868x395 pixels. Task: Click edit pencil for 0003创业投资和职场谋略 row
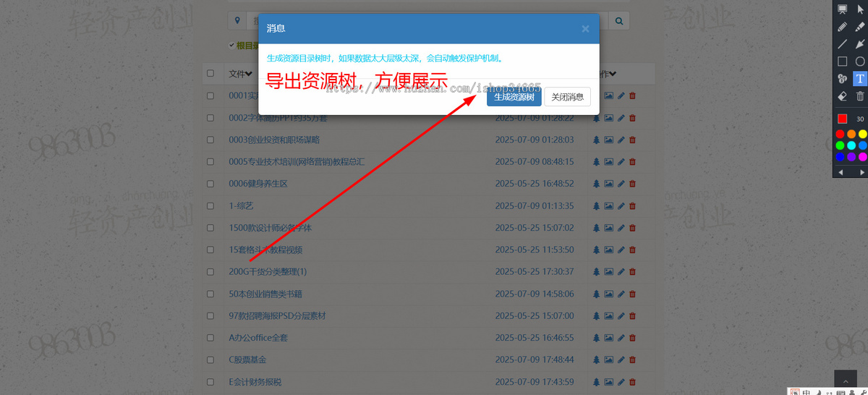621,140
